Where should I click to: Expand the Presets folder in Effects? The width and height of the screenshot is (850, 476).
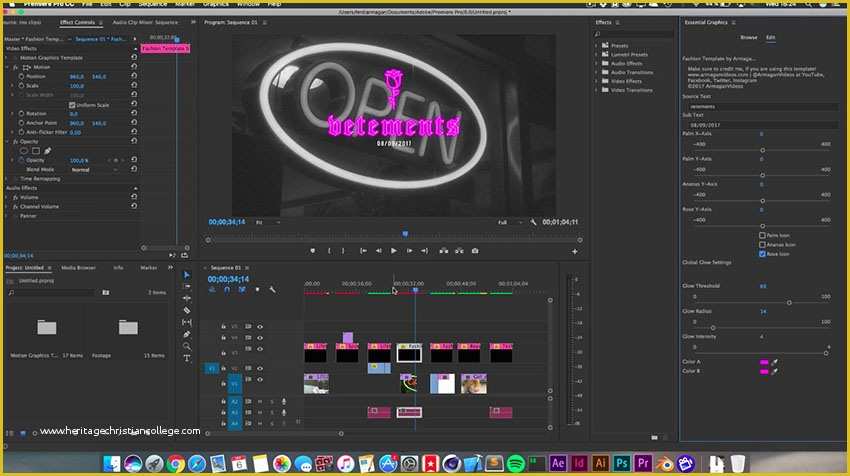click(x=596, y=46)
